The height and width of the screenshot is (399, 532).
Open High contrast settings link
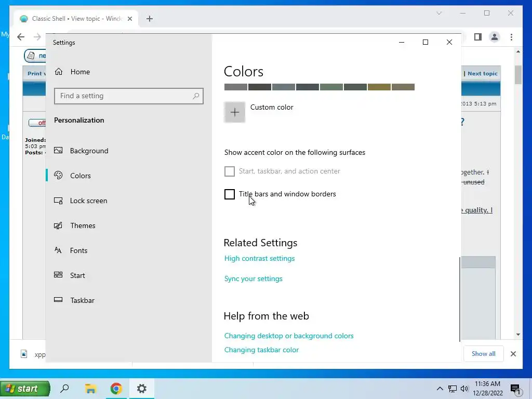pyautogui.click(x=260, y=259)
